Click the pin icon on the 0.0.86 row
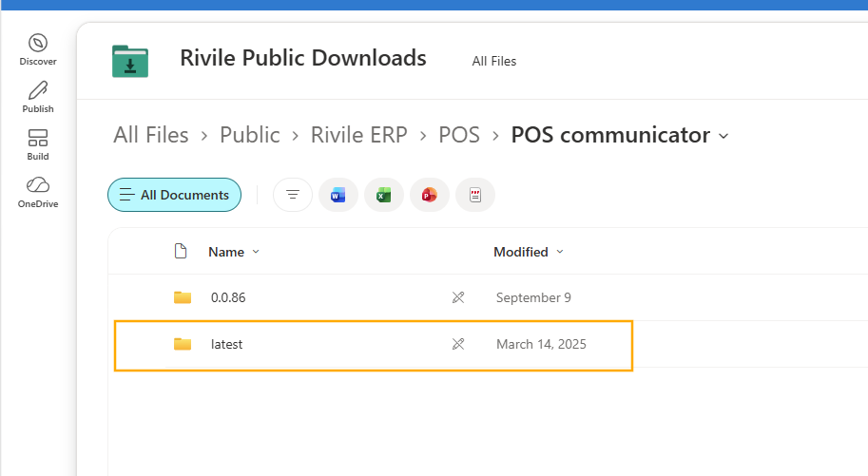This screenshot has width=868, height=476. [458, 297]
